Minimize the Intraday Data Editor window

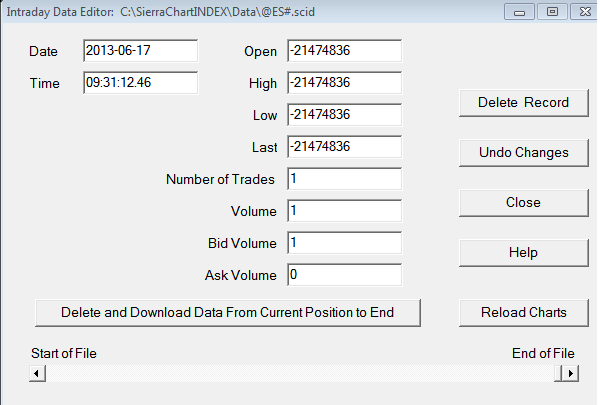click(519, 12)
